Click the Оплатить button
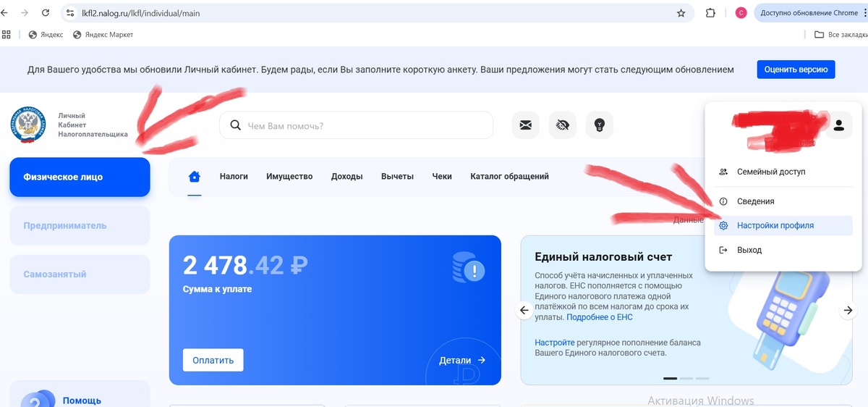 point(213,360)
